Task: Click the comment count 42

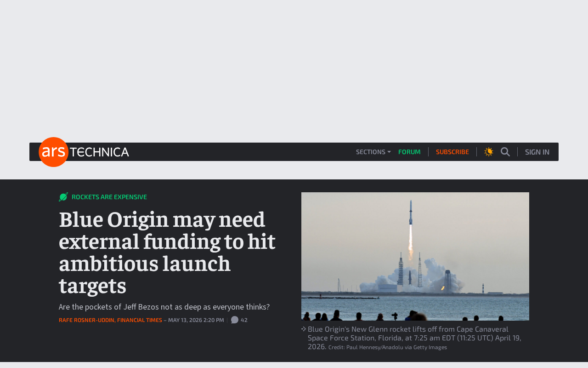Action: (x=244, y=320)
